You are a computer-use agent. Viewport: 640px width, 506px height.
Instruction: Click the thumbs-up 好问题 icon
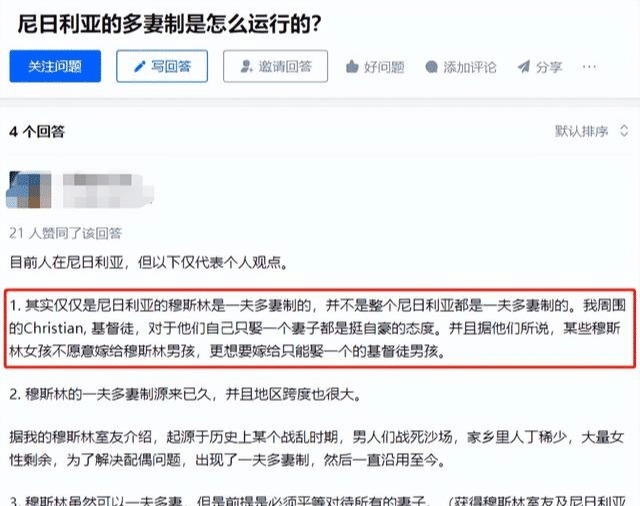click(352, 67)
